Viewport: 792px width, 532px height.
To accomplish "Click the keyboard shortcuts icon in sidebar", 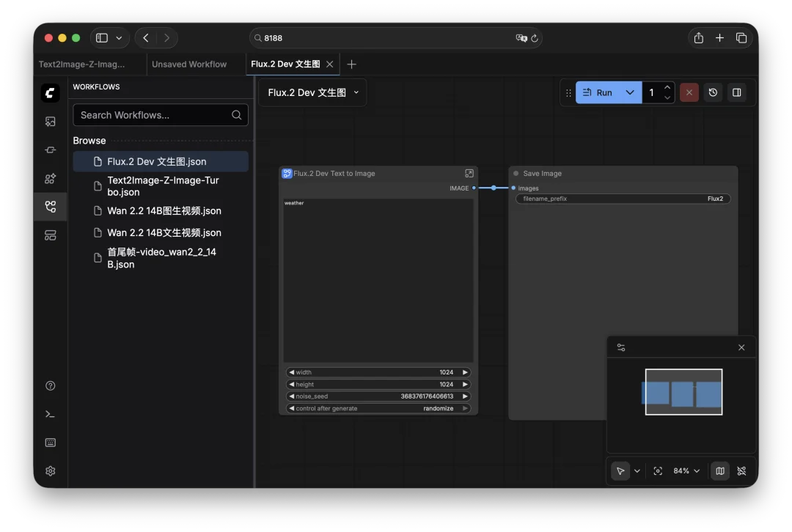I will (50, 443).
